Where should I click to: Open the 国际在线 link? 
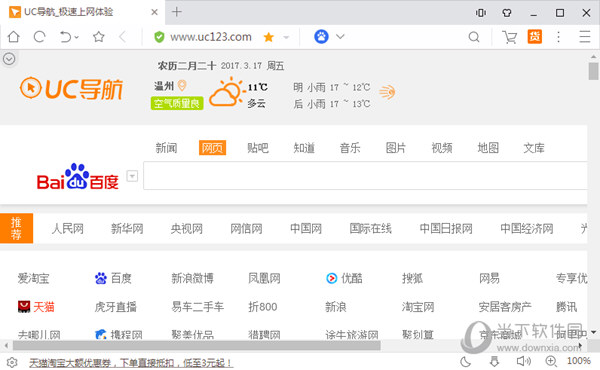pos(370,228)
